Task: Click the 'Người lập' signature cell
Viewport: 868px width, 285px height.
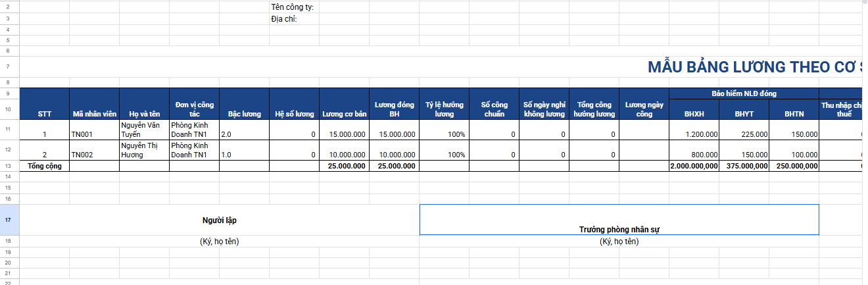Action: tap(220, 220)
